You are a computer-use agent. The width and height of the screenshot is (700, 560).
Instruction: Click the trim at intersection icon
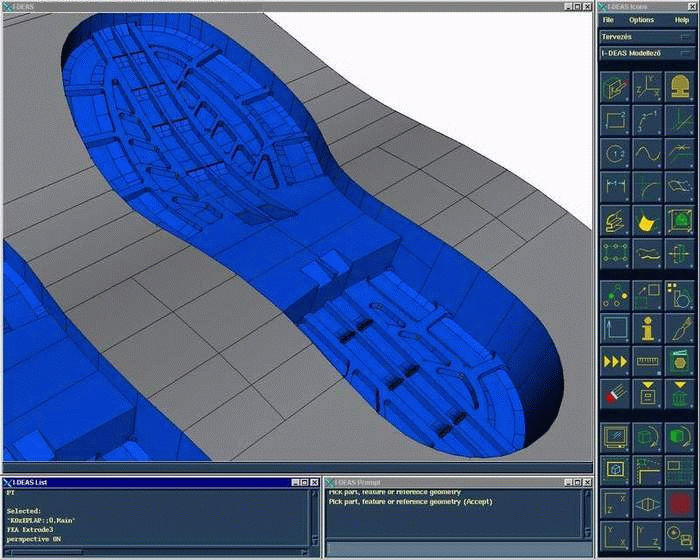[x=679, y=154]
